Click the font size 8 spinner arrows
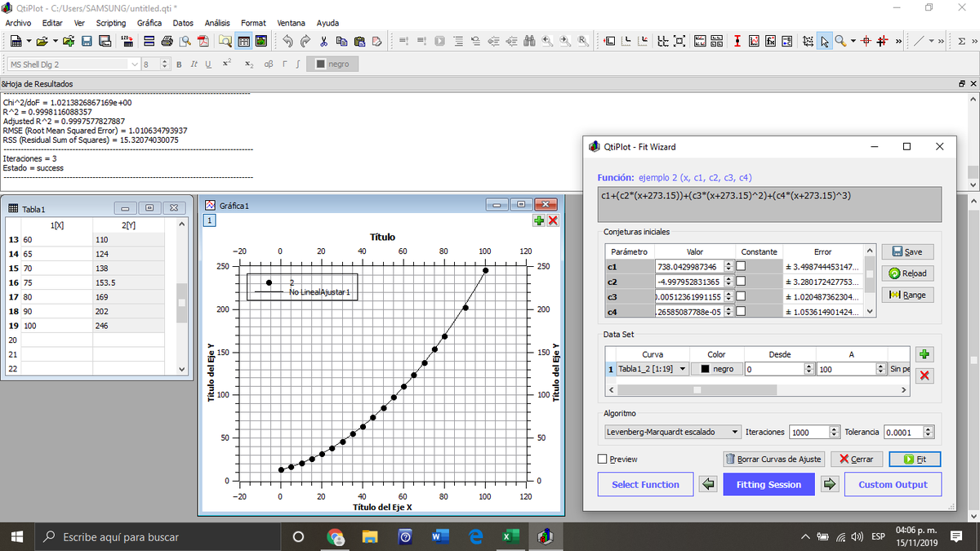The width and height of the screenshot is (980, 551). coord(165,64)
